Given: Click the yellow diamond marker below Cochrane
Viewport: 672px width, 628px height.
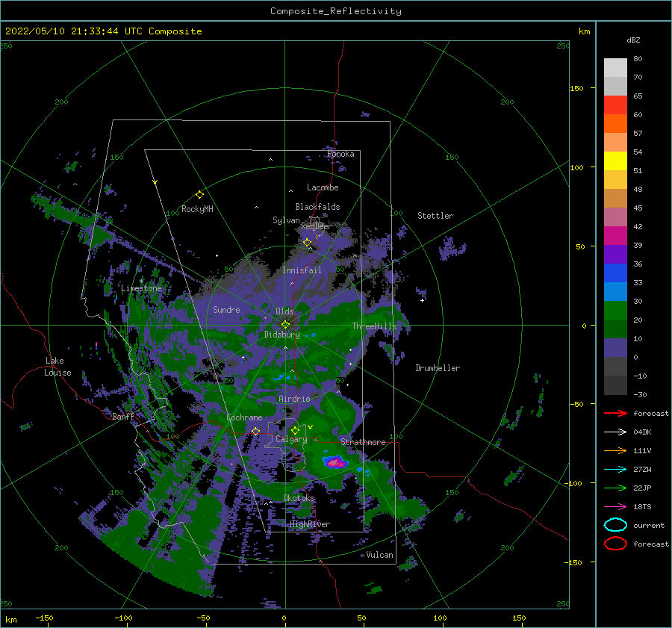Looking at the screenshot, I should coord(255,431).
